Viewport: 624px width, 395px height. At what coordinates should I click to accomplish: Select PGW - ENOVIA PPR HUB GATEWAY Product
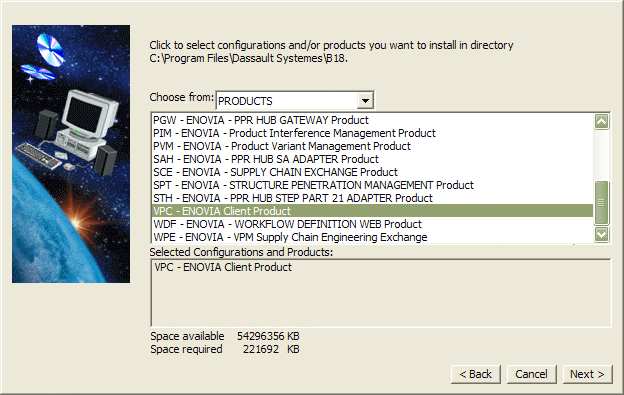click(372, 120)
